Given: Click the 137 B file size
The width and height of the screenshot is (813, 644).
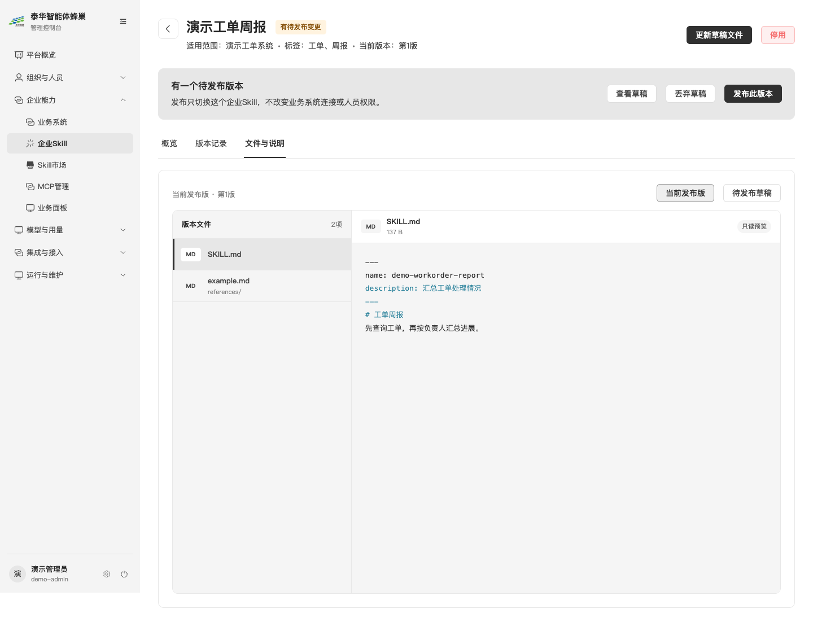Looking at the screenshot, I should pos(395,232).
